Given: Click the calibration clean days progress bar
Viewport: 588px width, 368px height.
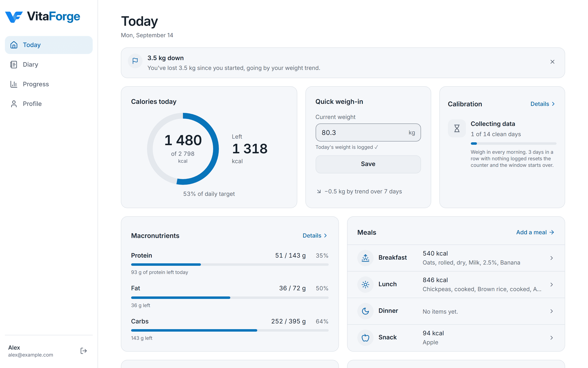Looking at the screenshot, I should tap(513, 144).
